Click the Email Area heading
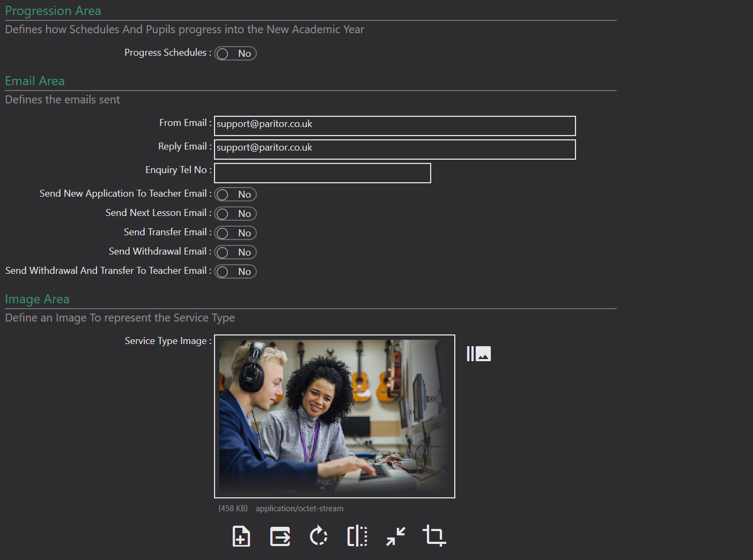 [x=35, y=81]
